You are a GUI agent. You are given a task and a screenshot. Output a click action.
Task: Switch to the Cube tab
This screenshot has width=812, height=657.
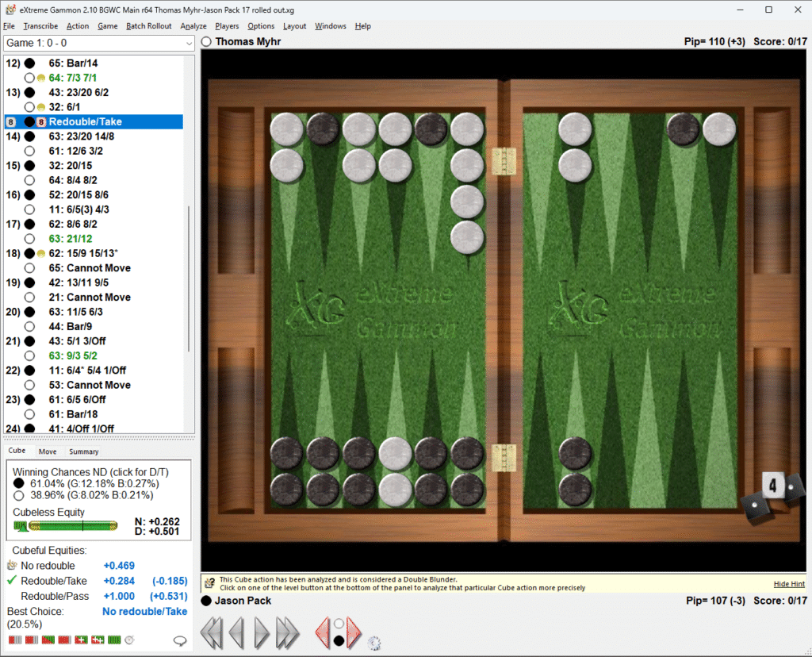17,451
